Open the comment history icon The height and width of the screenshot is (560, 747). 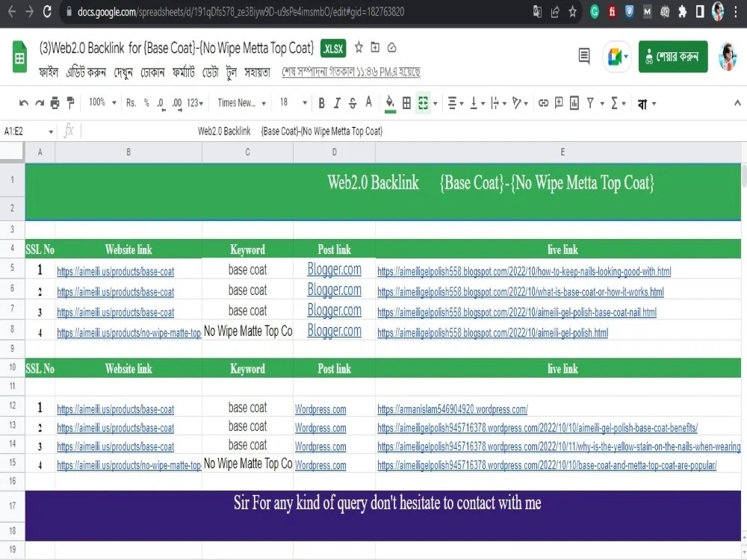coord(584,56)
